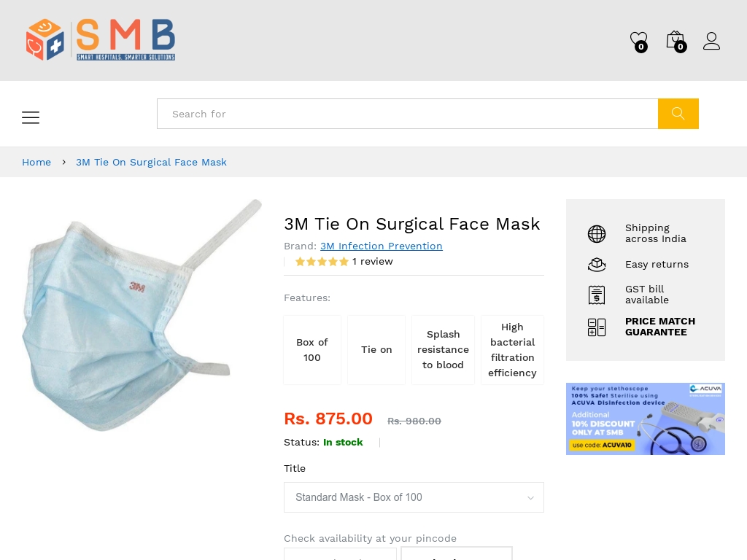Click the Shipping across India globe icon
Screen dimensions: 747x560
point(597,233)
